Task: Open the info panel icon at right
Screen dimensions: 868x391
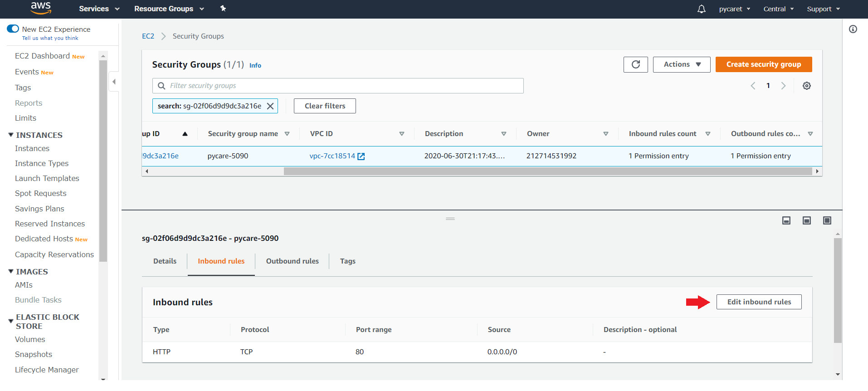Action: point(853,29)
